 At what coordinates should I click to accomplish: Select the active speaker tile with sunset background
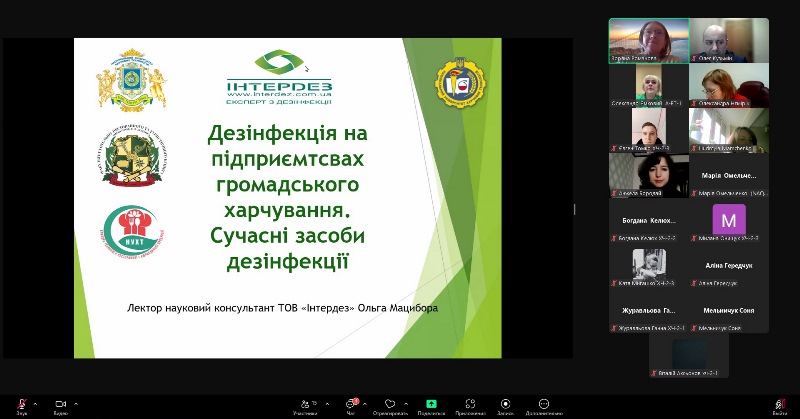(649, 40)
